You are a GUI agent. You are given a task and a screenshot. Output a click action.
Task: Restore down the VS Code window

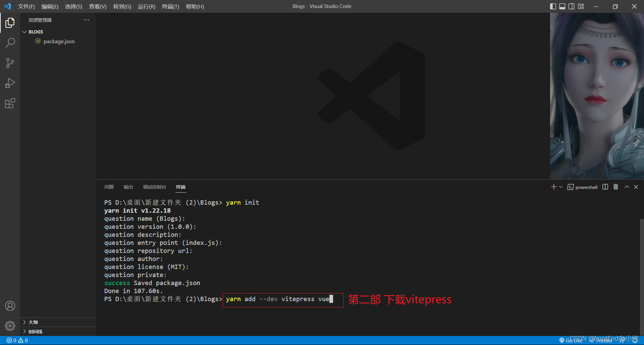(615, 6)
